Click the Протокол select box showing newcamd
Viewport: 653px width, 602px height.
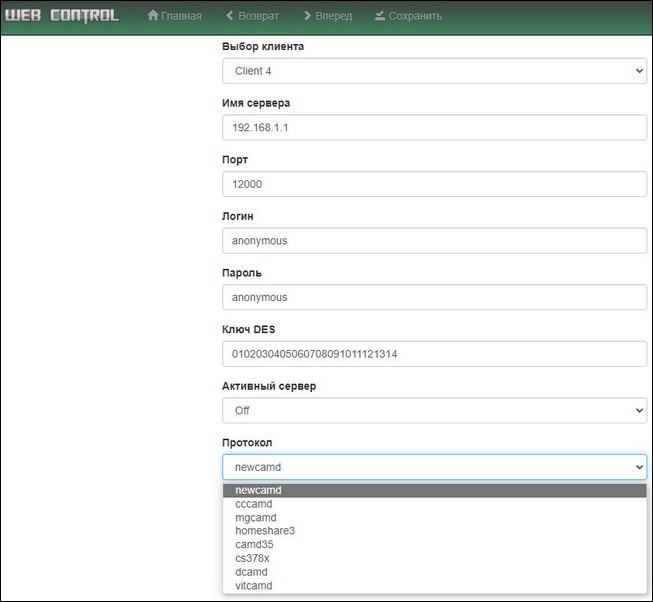pos(434,467)
